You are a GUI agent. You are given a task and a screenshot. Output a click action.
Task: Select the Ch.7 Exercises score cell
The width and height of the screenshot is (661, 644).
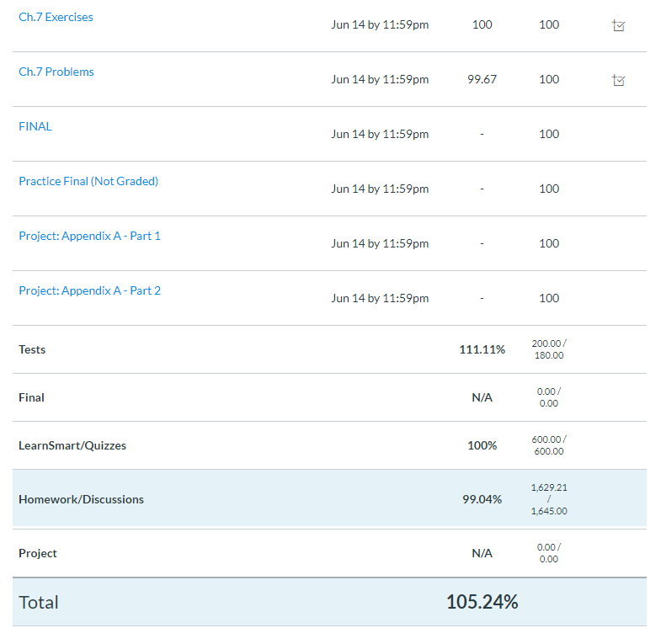(482, 24)
